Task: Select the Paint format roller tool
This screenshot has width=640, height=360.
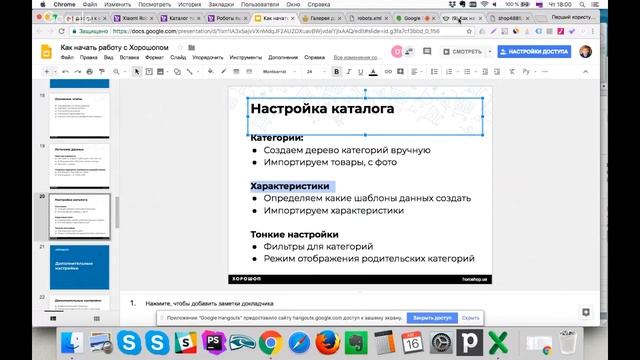Action: tap(102, 72)
